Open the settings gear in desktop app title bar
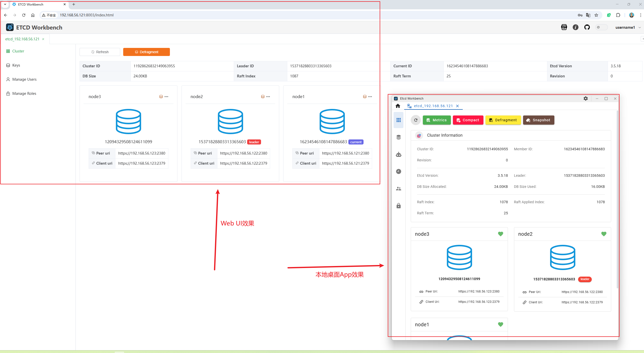Image resolution: width=644 pixels, height=353 pixels. click(586, 99)
